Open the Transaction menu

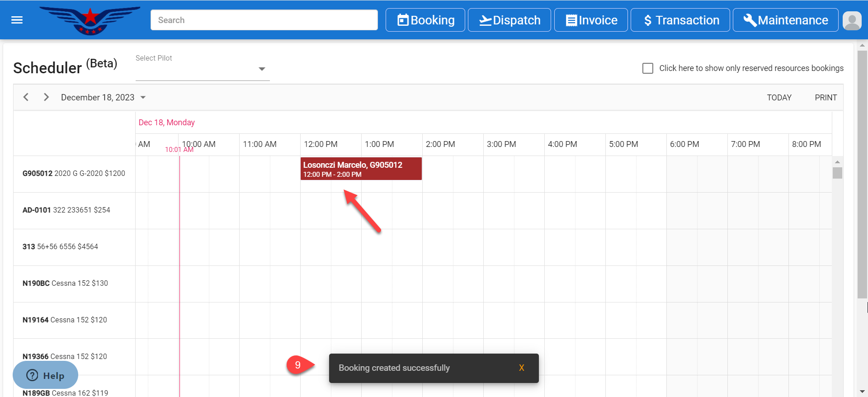point(680,20)
